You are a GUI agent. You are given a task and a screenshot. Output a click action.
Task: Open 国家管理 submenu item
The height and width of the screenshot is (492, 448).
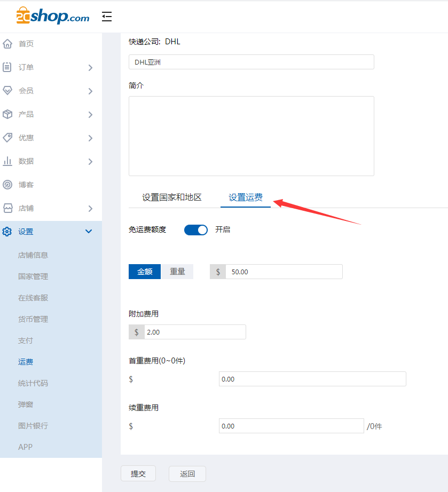(x=33, y=276)
